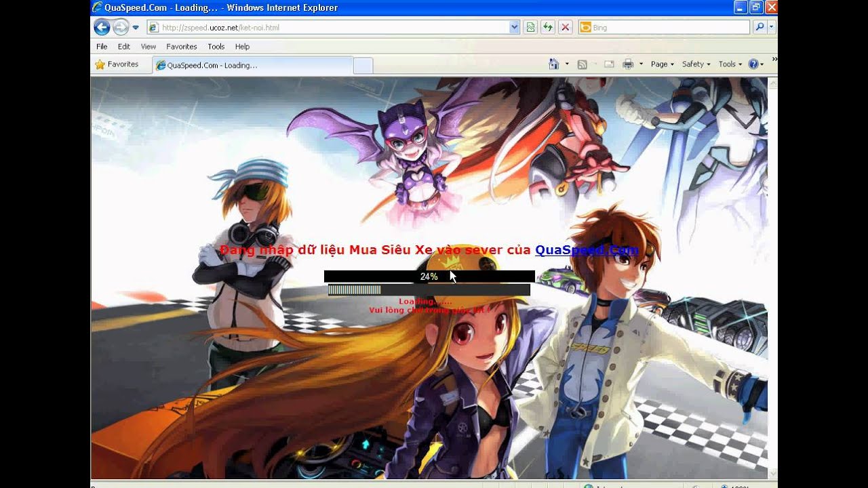Screen dimensions: 868x488
Task: Expand the command bar overflow chevron
Action: [x=774, y=59]
